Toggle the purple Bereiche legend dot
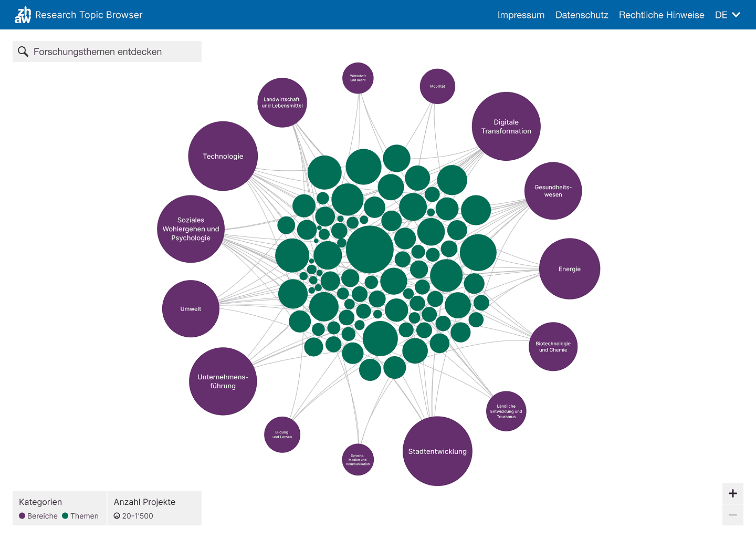This screenshot has width=756, height=538. 22,516
